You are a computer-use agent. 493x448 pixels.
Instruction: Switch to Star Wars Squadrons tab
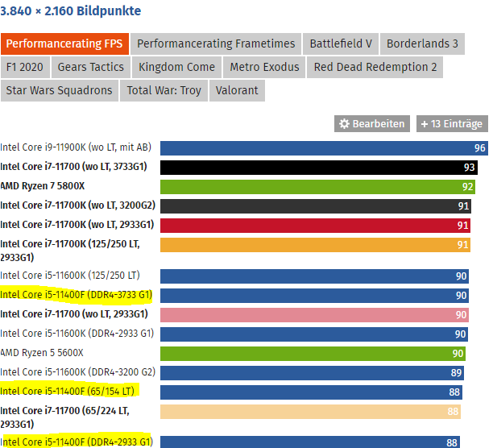coord(60,90)
